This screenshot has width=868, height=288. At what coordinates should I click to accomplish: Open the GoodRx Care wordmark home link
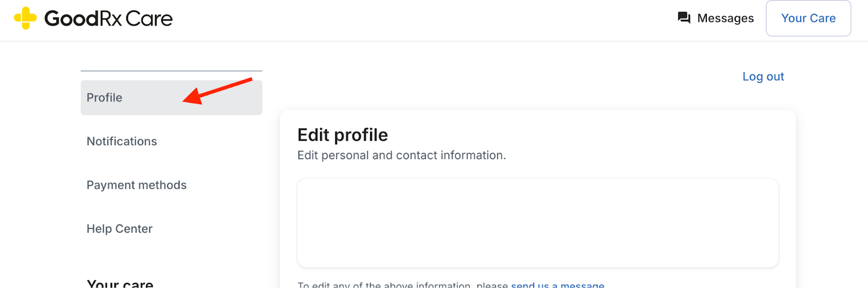tap(108, 18)
